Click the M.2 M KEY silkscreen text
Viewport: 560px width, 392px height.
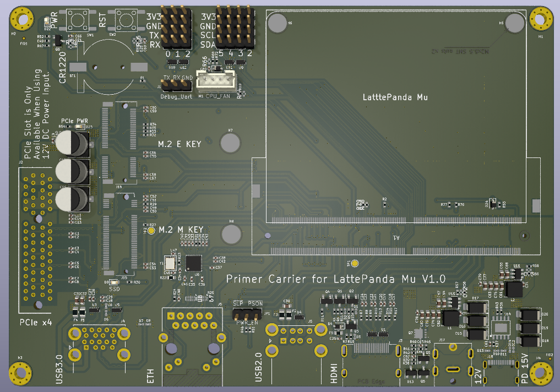click(x=181, y=229)
